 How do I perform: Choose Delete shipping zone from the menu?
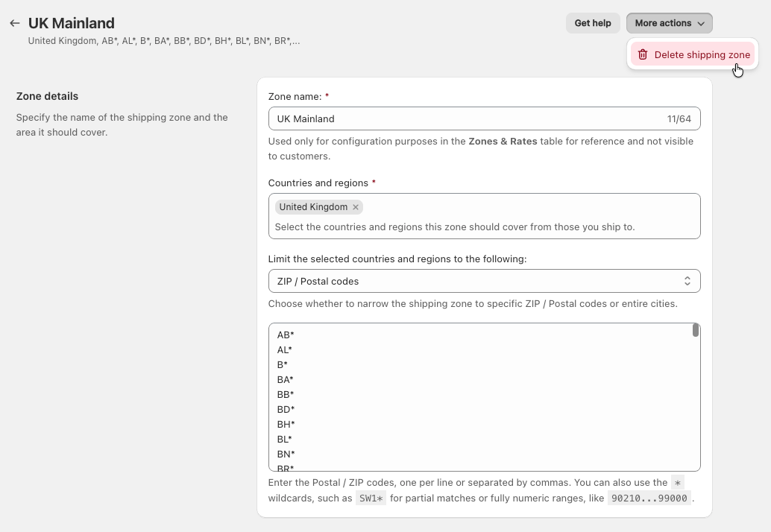(702, 54)
